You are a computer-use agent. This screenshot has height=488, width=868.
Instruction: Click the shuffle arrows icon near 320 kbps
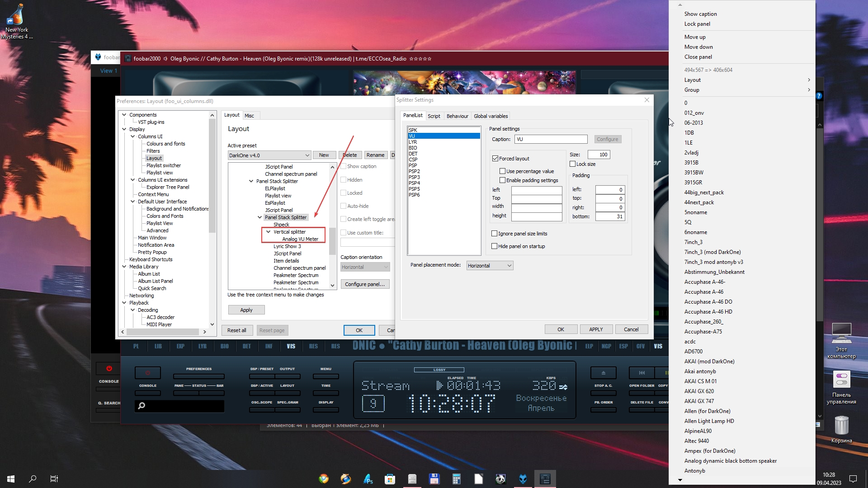pos(563,387)
